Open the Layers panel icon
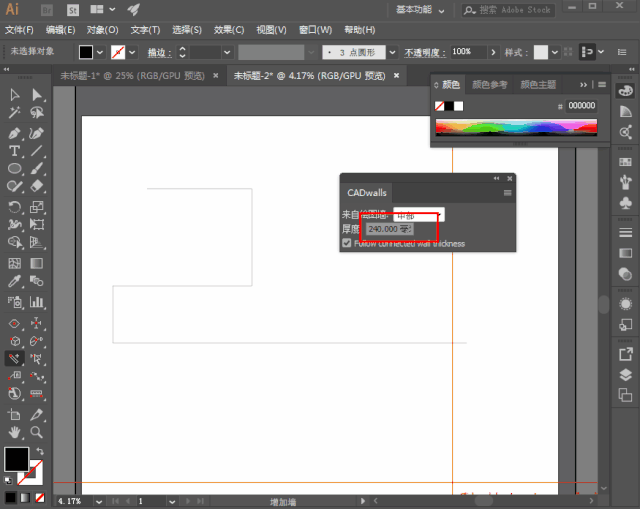640x509 pixels. coord(625,375)
